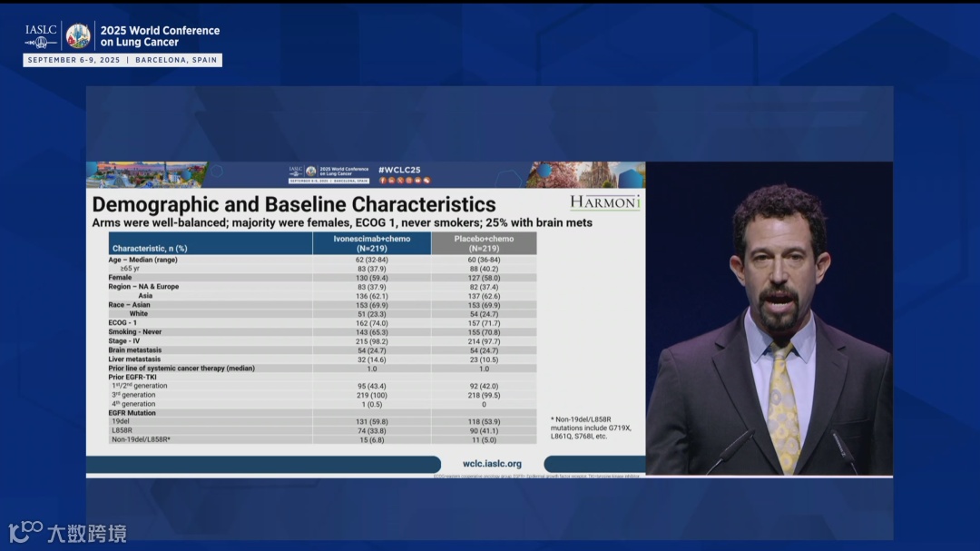
Task: Click the '143 (65.3)' cell
Action: (x=372, y=332)
